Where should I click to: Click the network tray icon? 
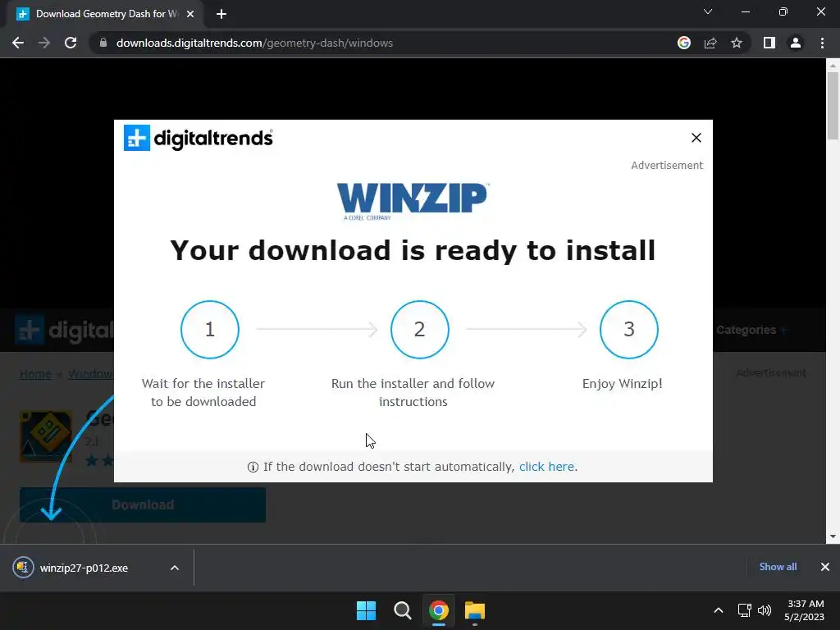click(745, 610)
